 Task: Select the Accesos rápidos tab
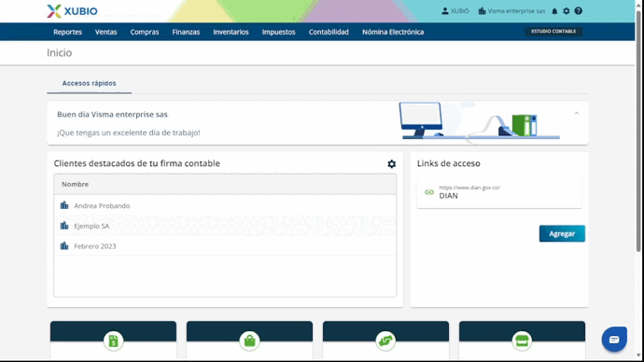click(x=89, y=83)
